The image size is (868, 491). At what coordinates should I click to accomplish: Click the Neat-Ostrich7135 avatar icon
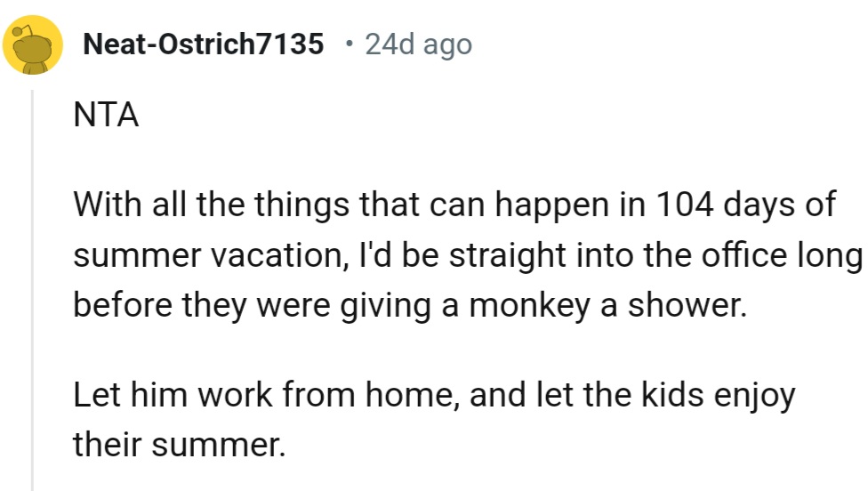33,44
